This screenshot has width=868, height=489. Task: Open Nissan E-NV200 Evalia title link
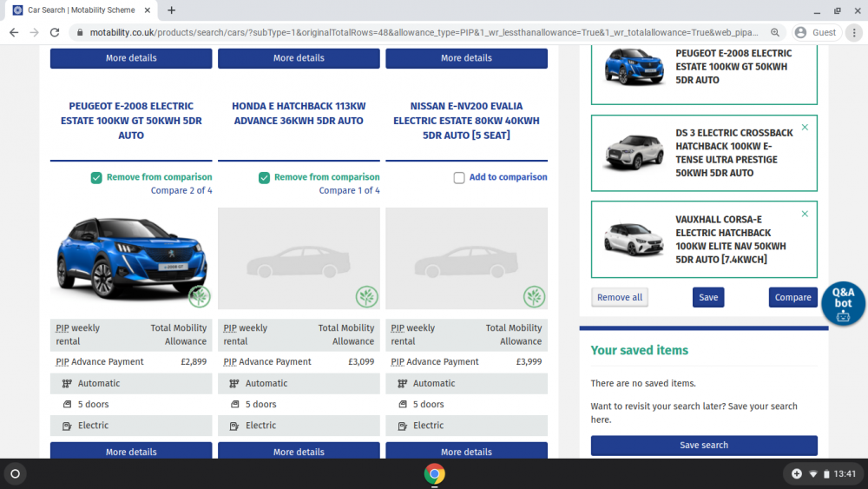click(x=466, y=121)
